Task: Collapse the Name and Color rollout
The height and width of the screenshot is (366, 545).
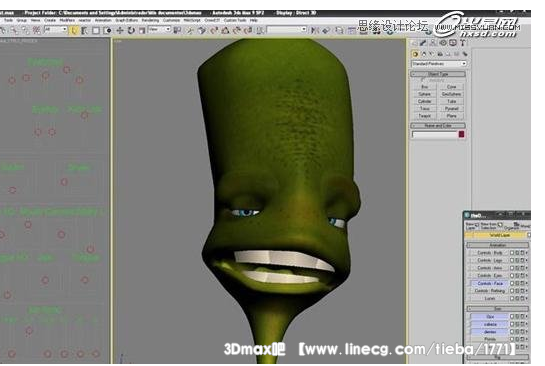Action: [438, 125]
